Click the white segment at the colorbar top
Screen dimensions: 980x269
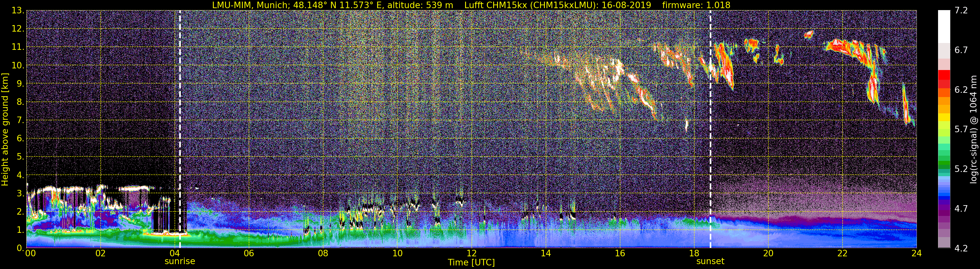(944, 27)
